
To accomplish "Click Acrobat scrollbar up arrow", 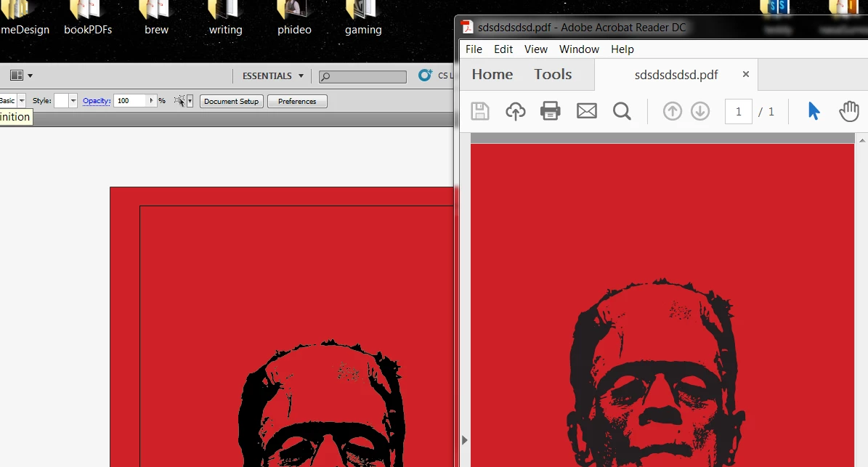I will click(862, 141).
